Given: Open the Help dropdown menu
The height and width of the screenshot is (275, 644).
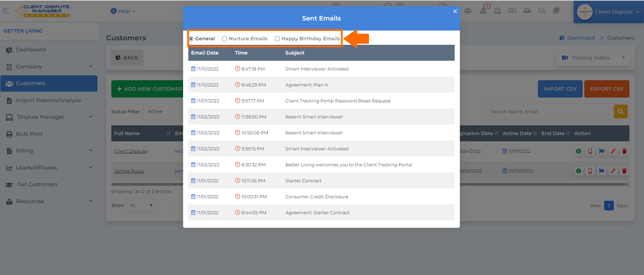Looking at the screenshot, I should tap(123, 11).
